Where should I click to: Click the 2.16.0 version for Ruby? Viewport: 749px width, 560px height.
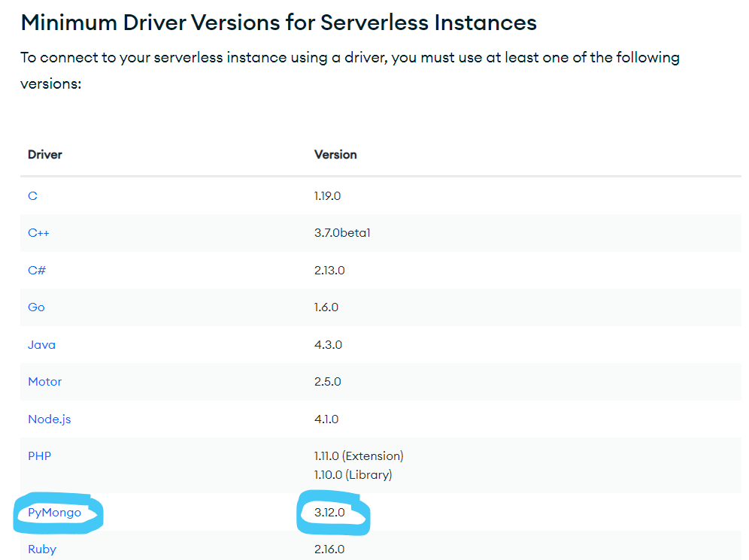(329, 549)
